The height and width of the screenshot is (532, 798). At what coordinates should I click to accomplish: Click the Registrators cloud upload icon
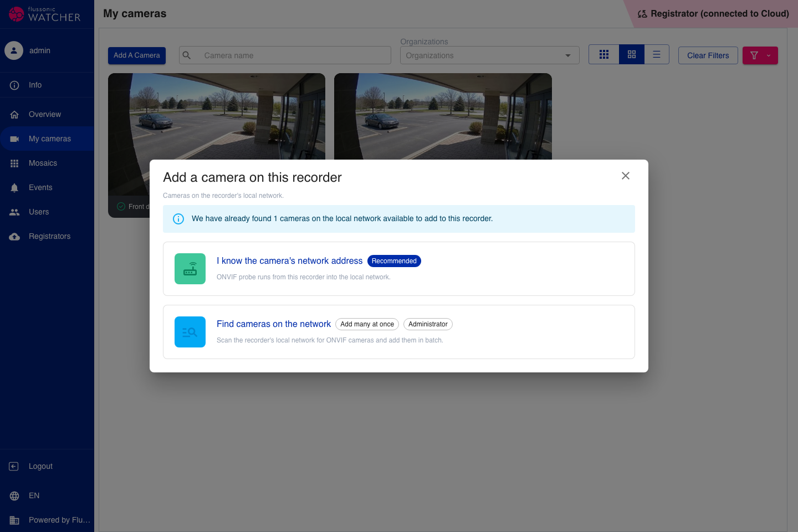point(14,237)
